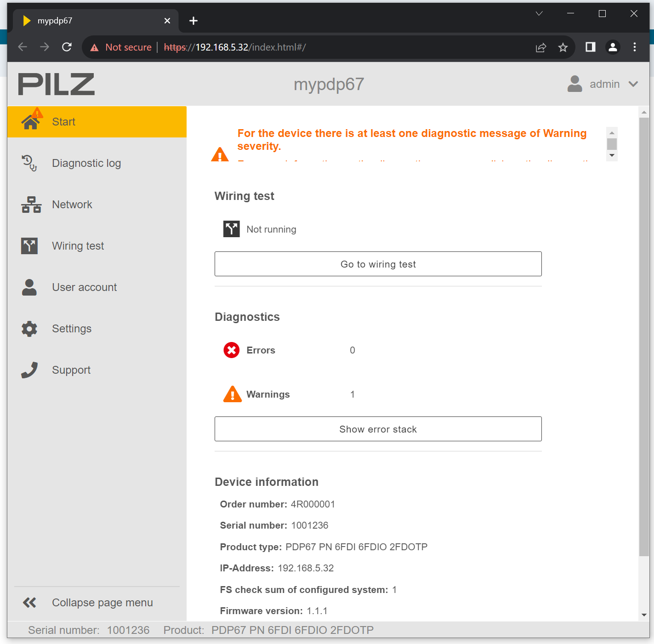This screenshot has width=654, height=644.
Task: Click Go to wiring test button
Action: [x=378, y=264]
